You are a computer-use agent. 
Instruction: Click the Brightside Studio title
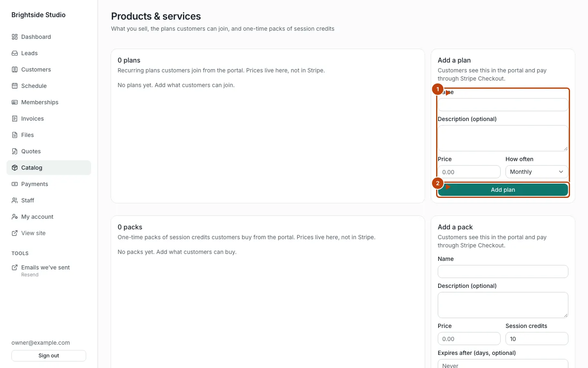(38, 15)
